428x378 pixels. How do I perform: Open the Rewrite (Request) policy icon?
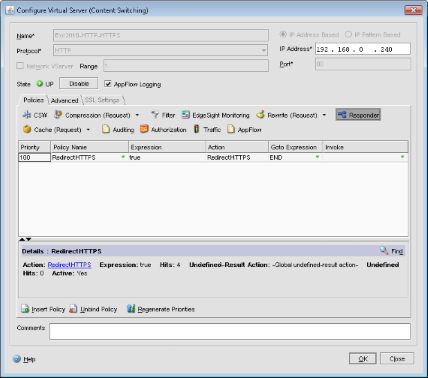pos(260,115)
